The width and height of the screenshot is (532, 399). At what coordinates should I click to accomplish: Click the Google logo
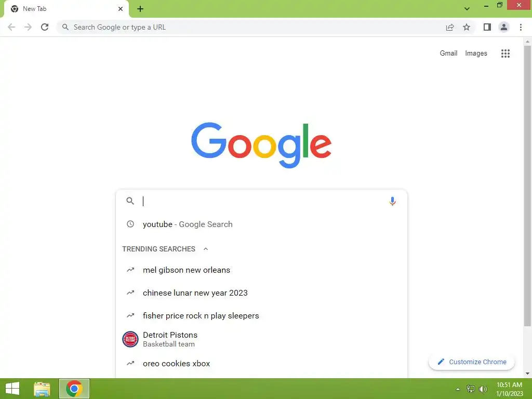tap(261, 145)
